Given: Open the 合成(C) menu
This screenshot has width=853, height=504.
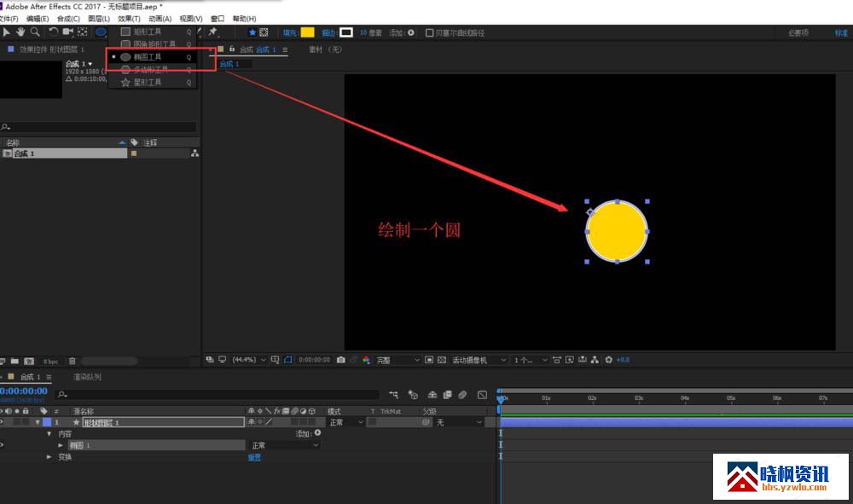Looking at the screenshot, I should pyautogui.click(x=68, y=19).
